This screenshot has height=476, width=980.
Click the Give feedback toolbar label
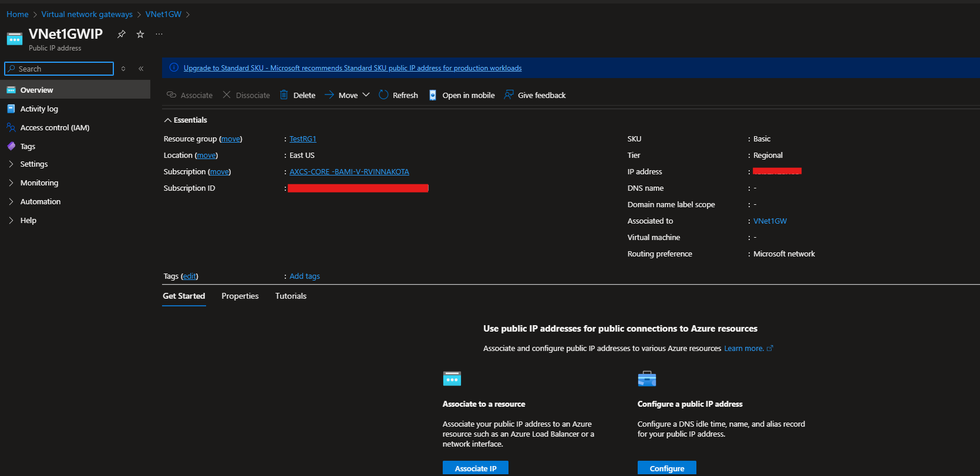click(542, 95)
